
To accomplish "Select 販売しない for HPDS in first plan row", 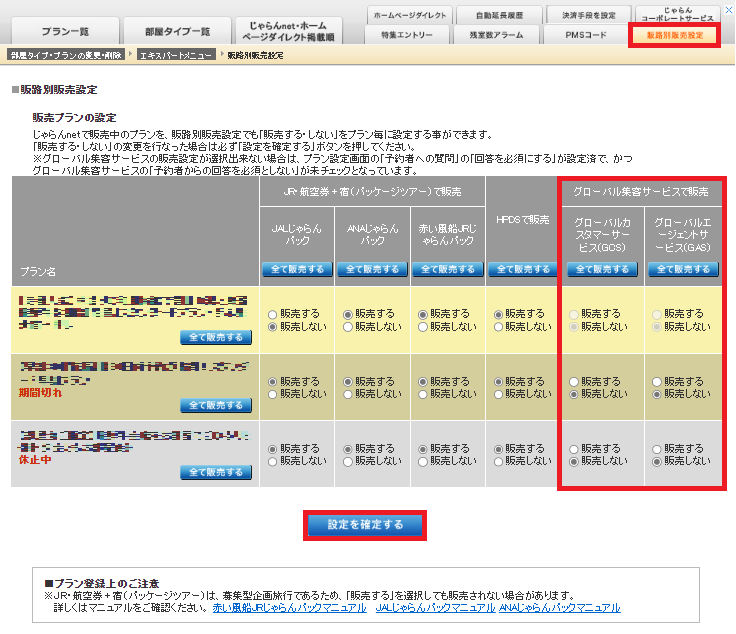I will pos(498,326).
